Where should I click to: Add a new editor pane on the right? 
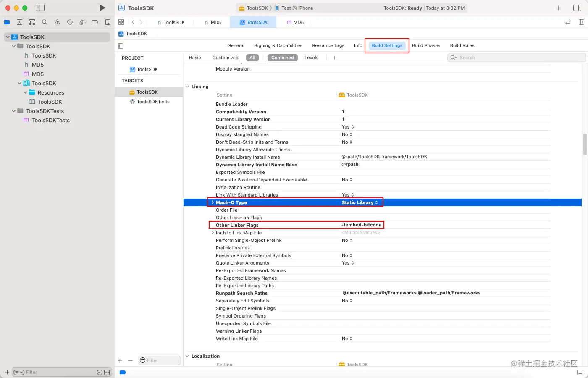581,22
